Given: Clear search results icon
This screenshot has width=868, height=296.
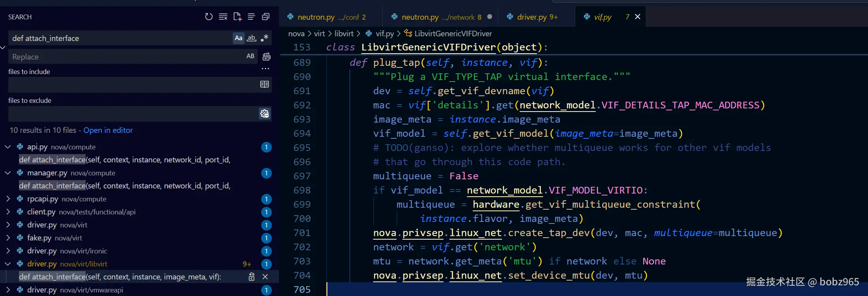Looking at the screenshot, I should pos(223,17).
